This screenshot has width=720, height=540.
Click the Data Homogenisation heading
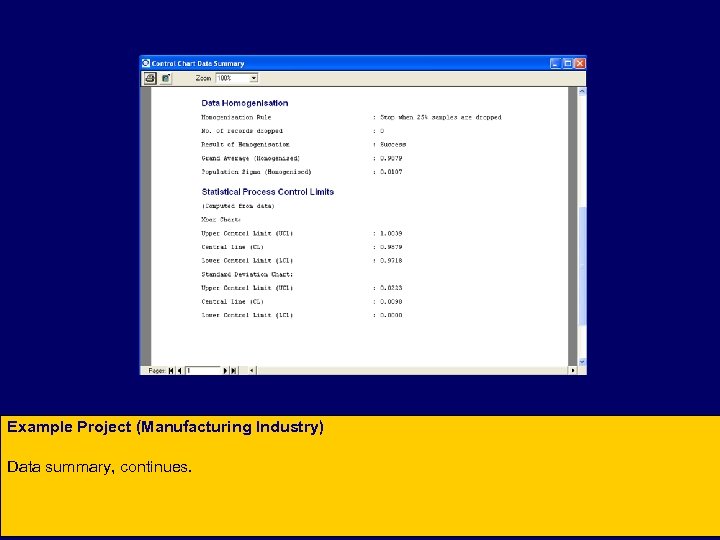point(245,103)
